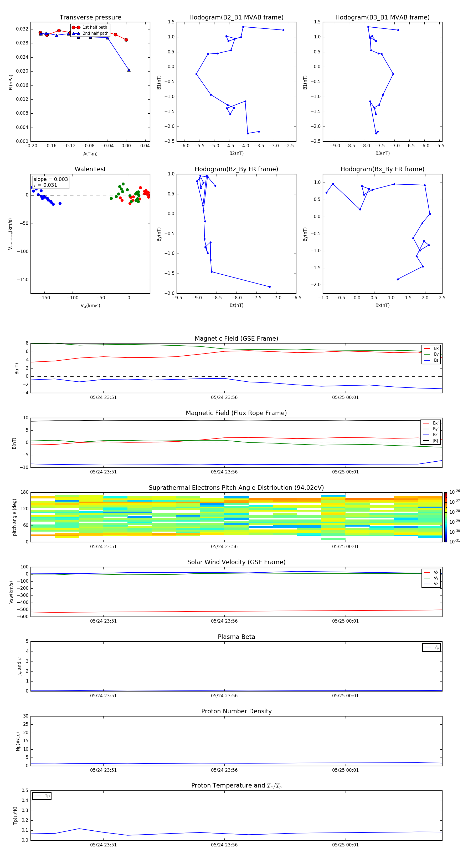
Task: Click the 'A(T·m)' x-axis label
Action: [90, 154]
